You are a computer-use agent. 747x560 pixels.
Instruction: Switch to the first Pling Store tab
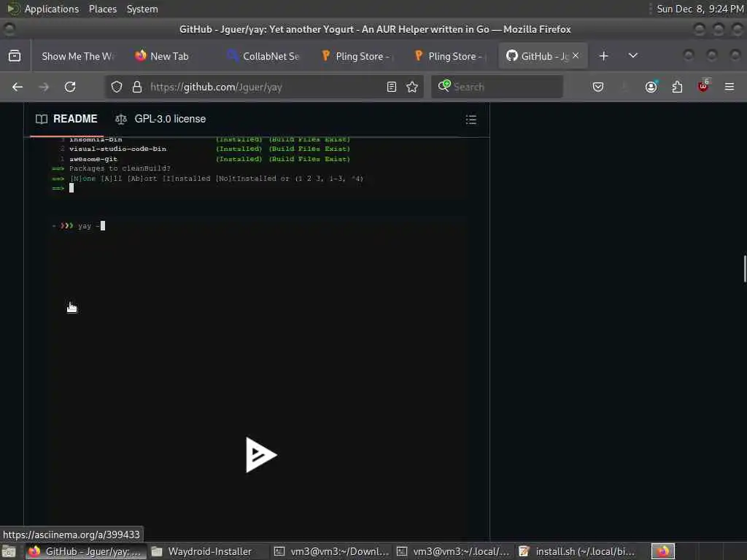[x=357, y=56]
